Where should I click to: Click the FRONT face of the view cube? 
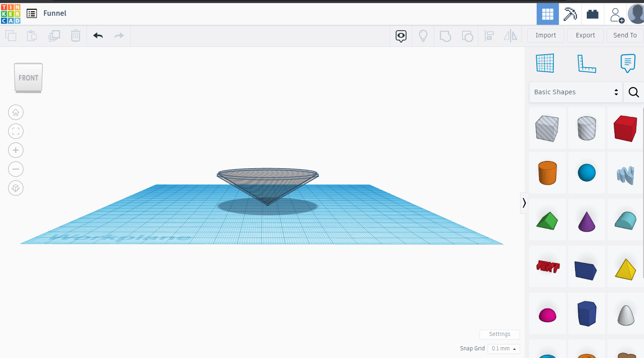point(28,78)
